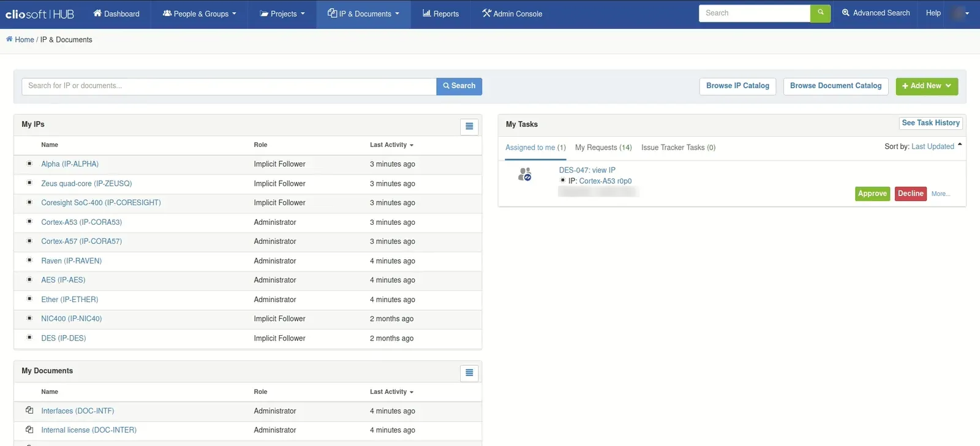This screenshot has height=446, width=980.
Task: Click the IP icon beside NIC400
Action: coord(29,318)
